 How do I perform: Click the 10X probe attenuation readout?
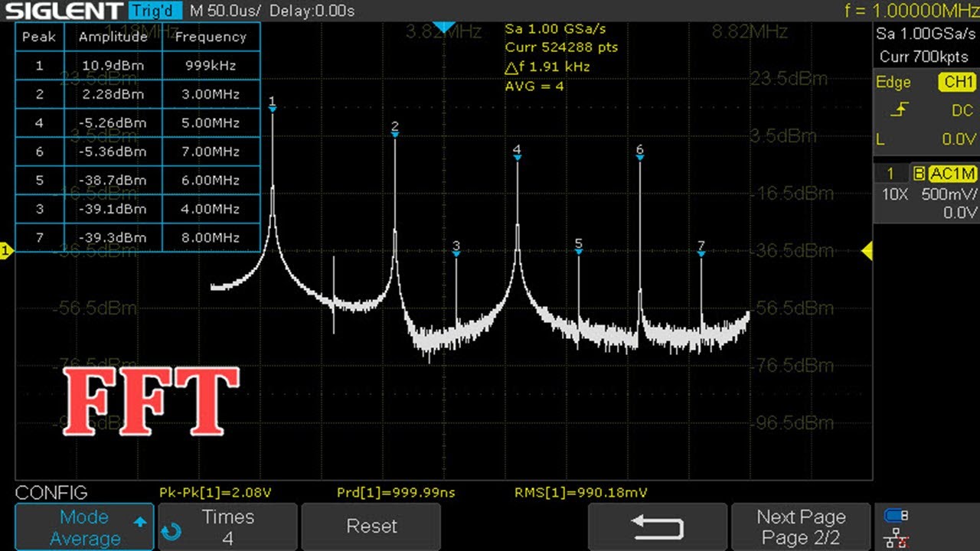pyautogui.click(x=894, y=194)
